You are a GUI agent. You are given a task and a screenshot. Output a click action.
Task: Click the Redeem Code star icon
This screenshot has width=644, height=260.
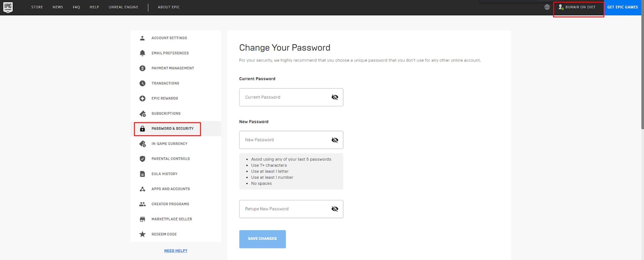pyautogui.click(x=142, y=234)
